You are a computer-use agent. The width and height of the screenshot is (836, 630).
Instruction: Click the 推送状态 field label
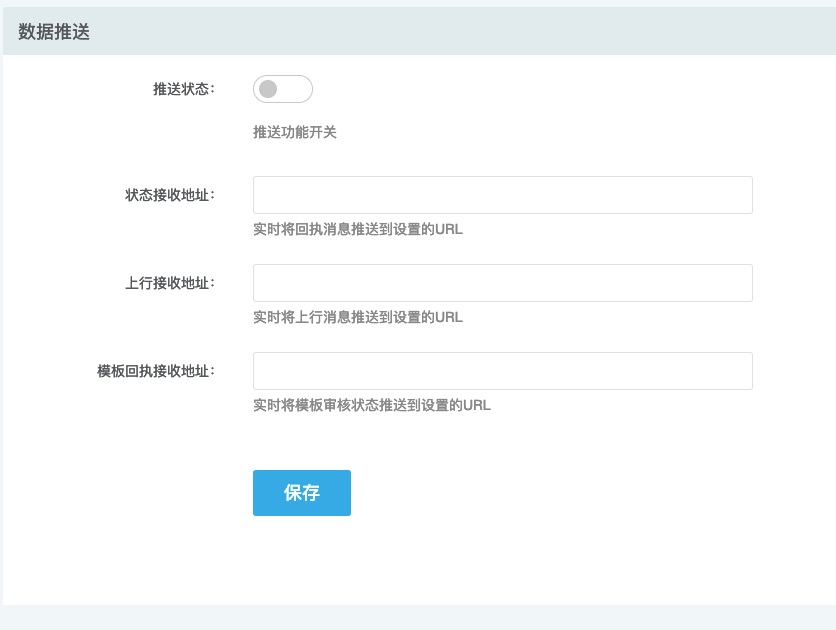[x=183, y=89]
